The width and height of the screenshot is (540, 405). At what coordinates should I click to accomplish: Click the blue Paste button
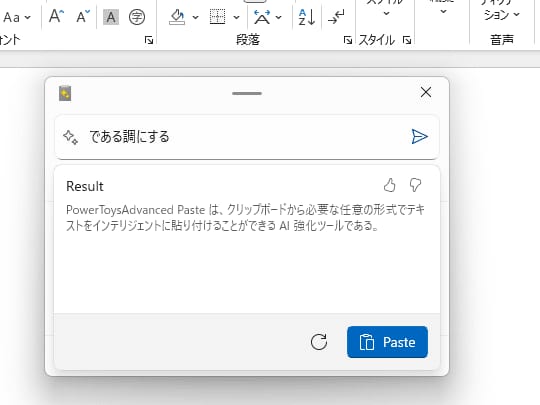[x=387, y=342]
